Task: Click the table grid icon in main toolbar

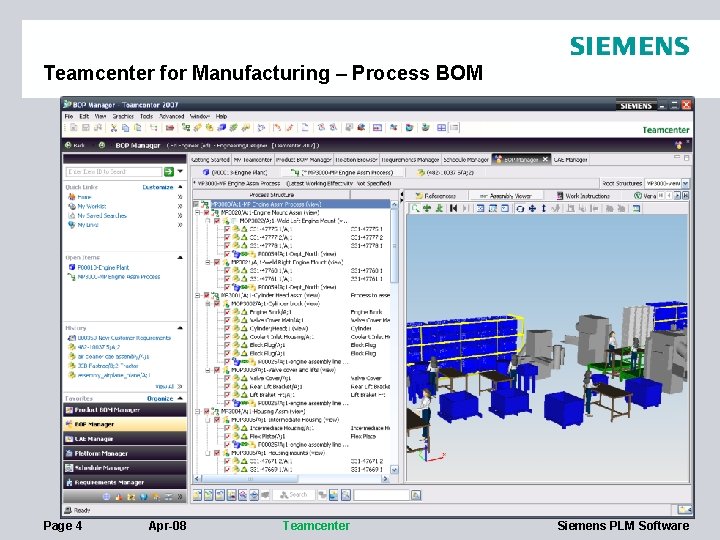Action: pos(441,128)
